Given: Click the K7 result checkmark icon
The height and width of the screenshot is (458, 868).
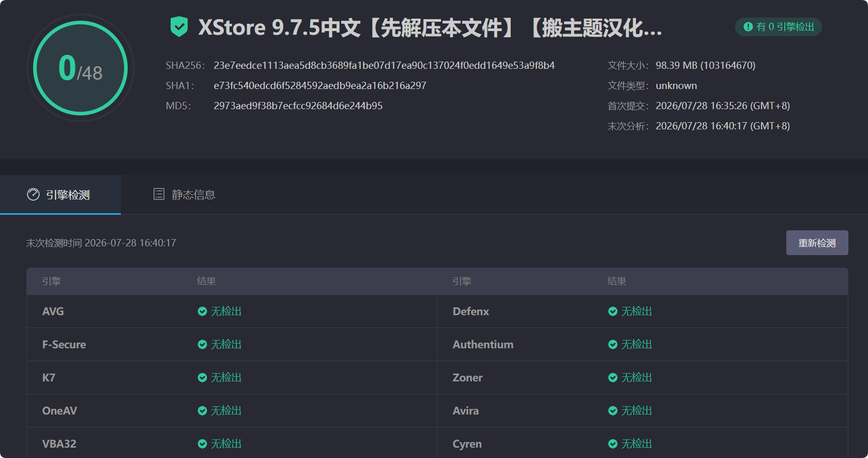Looking at the screenshot, I should (x=202, y=378).
